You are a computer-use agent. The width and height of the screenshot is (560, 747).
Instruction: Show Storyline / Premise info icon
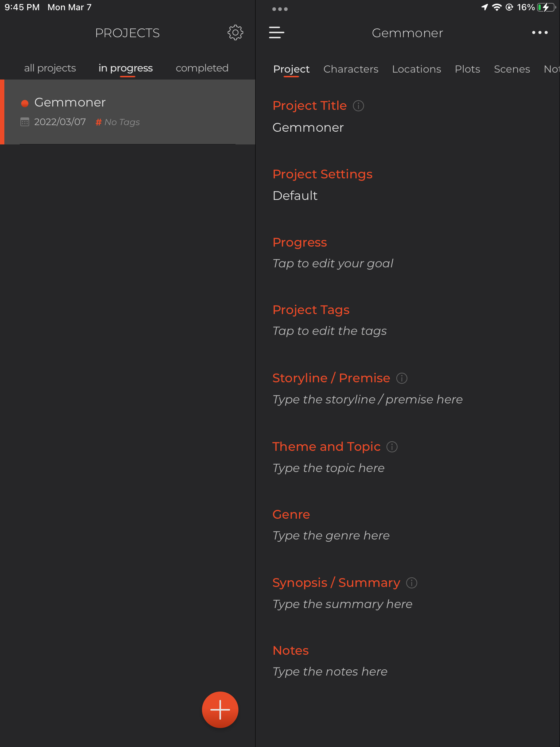coord(402,378)
